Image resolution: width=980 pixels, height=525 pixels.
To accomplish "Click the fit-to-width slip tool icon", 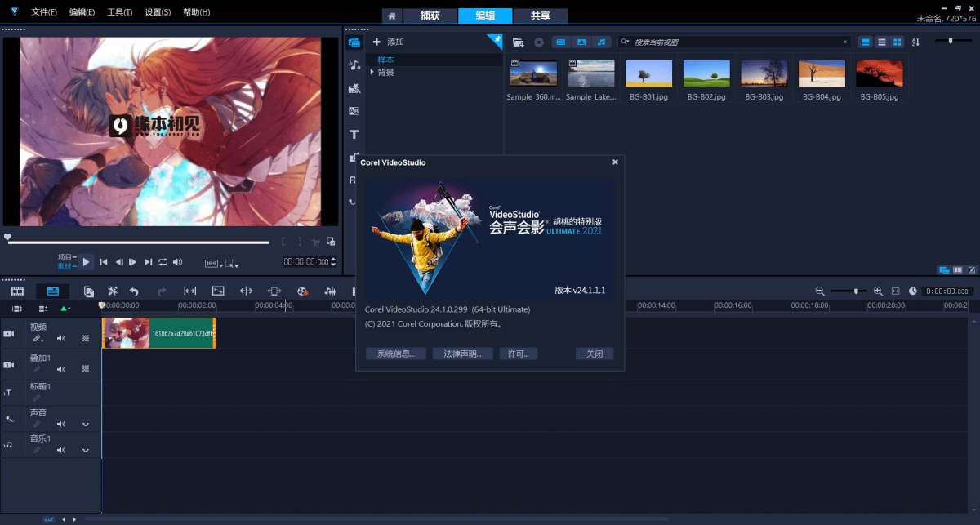I will click(190, 291).
